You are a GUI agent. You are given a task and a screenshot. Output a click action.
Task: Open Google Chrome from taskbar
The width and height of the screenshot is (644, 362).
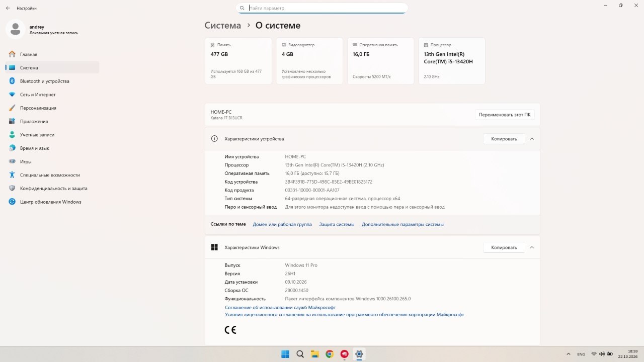(330, 354)
